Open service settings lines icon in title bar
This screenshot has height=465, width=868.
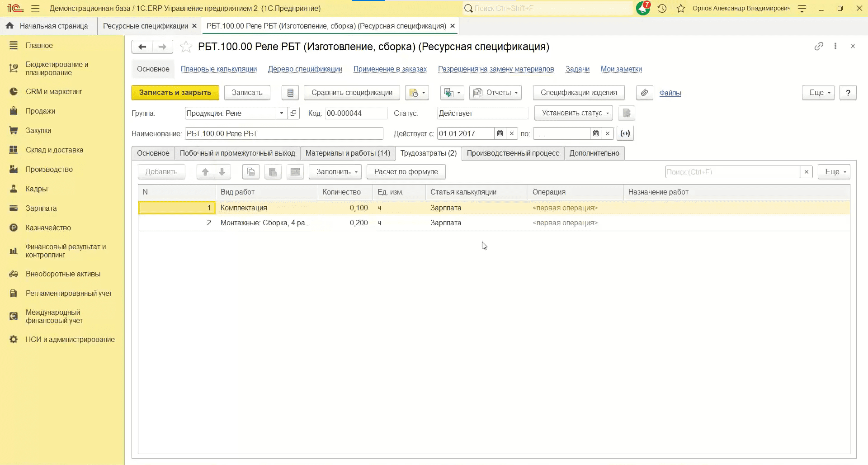802,8
